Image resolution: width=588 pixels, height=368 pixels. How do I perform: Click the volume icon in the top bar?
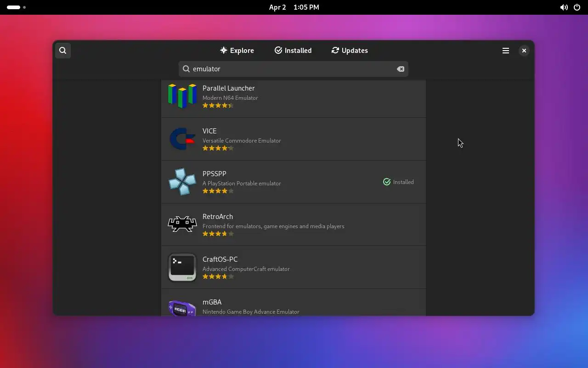564,7
